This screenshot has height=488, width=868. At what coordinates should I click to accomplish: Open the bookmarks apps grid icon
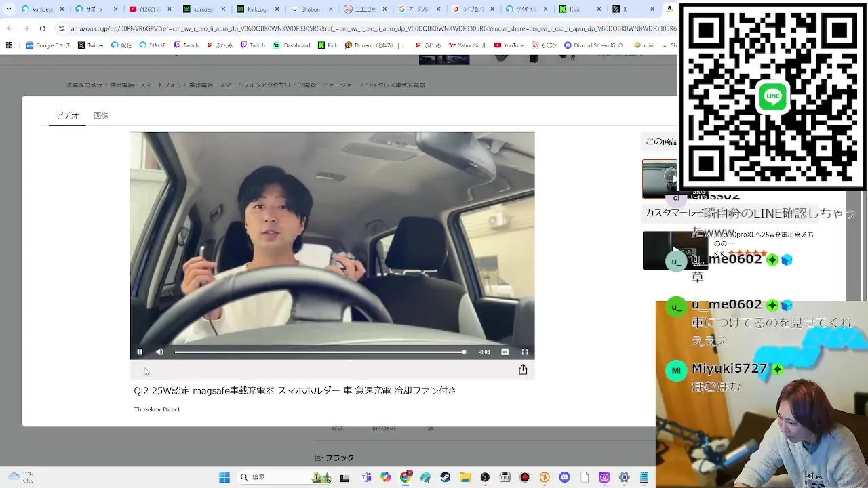9,45
